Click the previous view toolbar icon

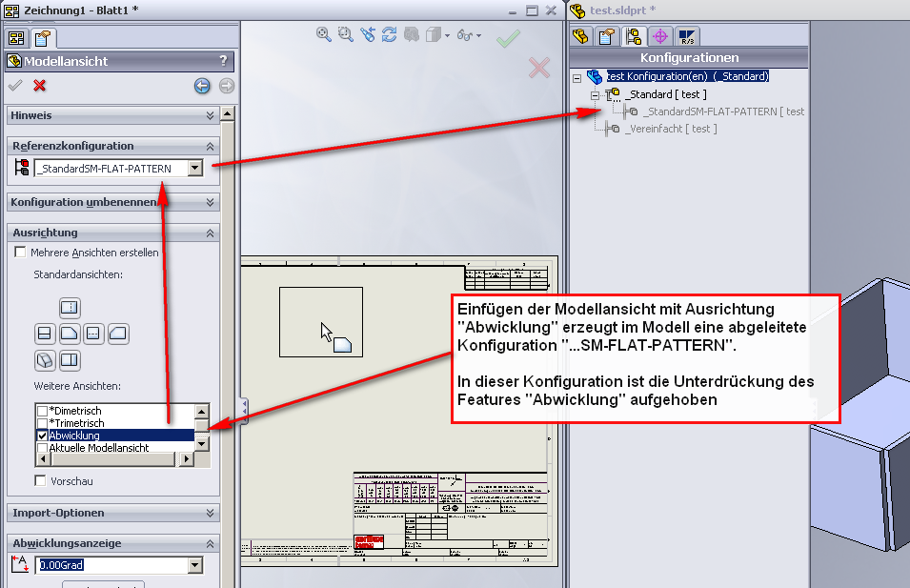[368, 35]
